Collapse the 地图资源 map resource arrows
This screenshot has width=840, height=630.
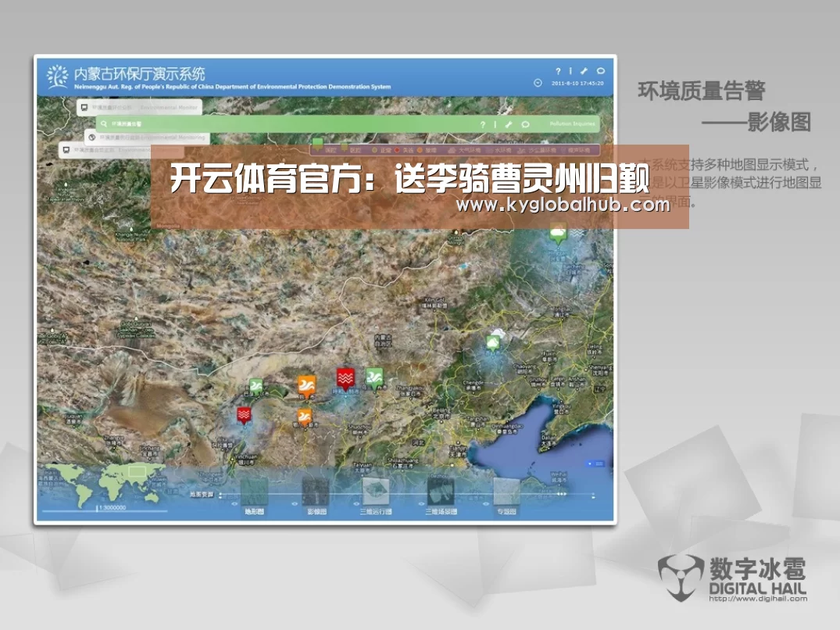[x=220, y=495]
